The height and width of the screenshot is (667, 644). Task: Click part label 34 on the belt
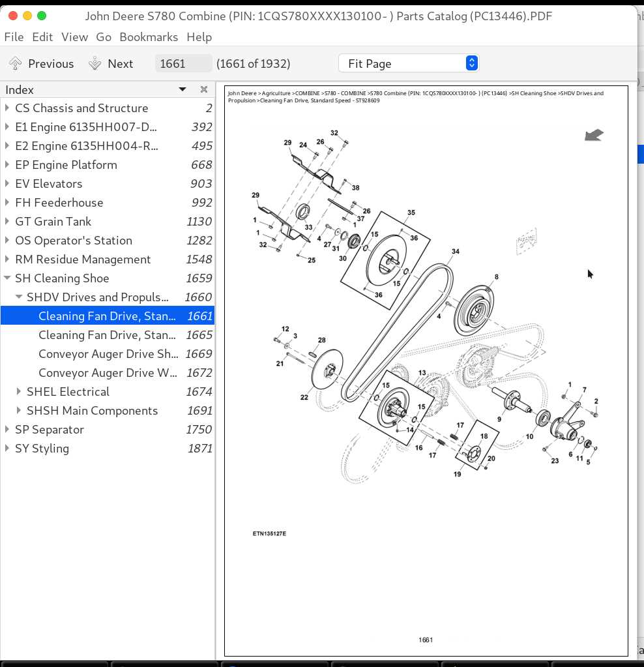(456, 252)
